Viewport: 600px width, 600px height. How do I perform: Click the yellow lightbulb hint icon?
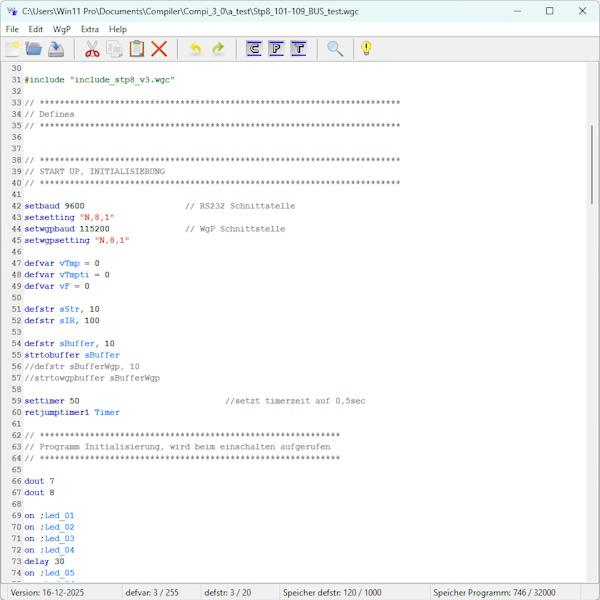(366, 49)
